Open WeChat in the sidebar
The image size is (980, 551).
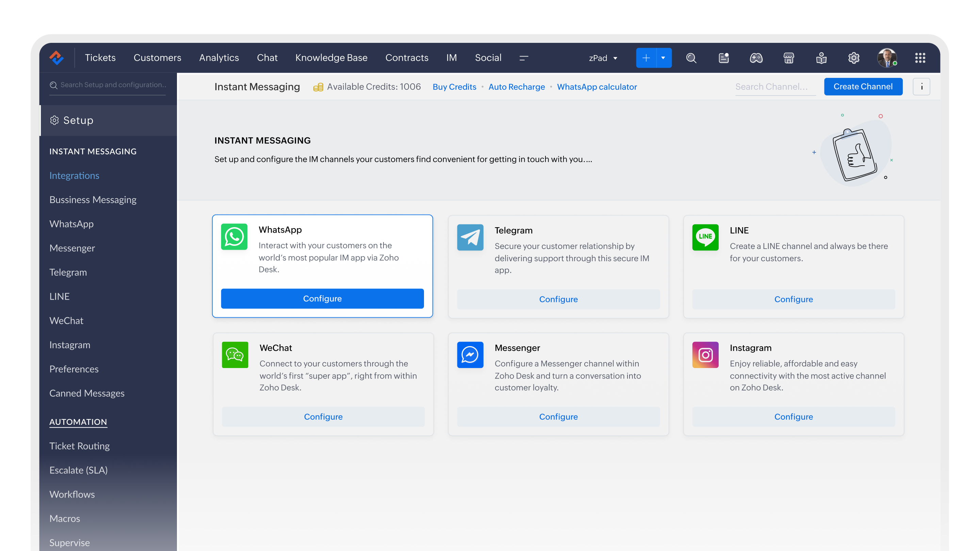click(x=66, y=320)
